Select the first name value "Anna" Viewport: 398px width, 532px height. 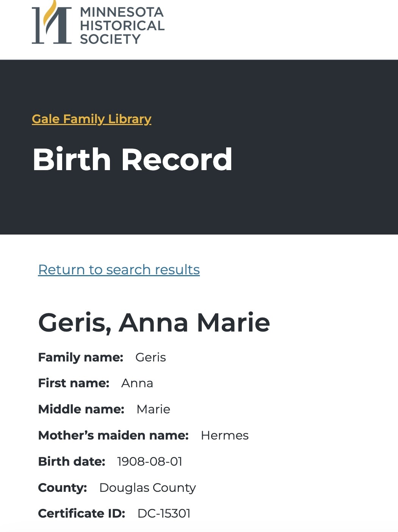137,383
